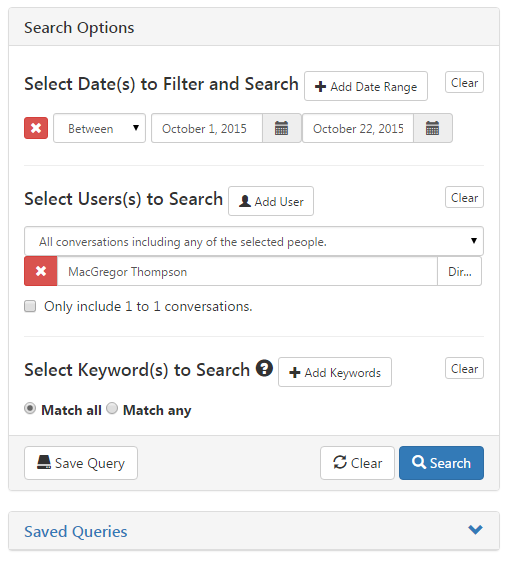Screen dimensions: 519x567
Task: Open the Dir... option for MacGregor Thompson
Action: tap(459, 271)
